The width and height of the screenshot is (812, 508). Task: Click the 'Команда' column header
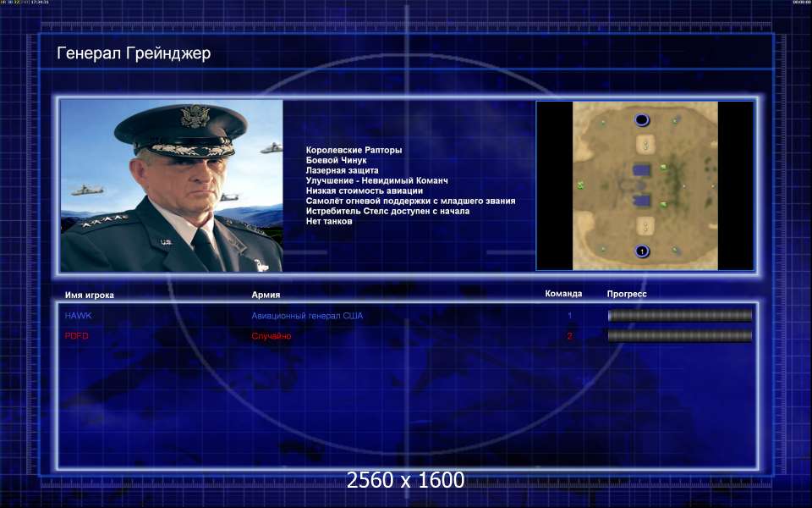563,295
